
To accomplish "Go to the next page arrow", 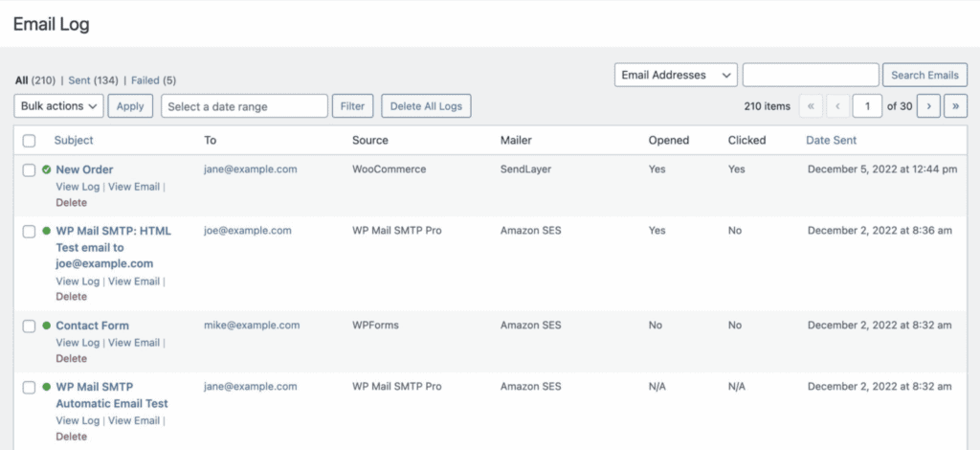I will click(928, 106).
